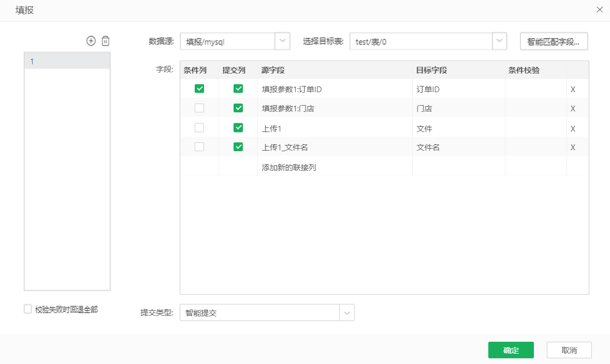Uncheck 条件列 checkbox for 订单ID row
The image size is (610, 364).
coord(199,89)
